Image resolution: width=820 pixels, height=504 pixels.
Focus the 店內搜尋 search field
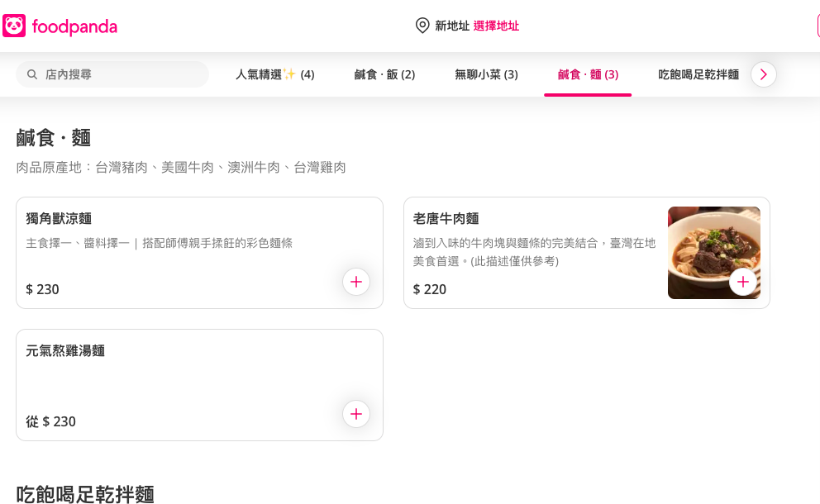(x=120, y=74)
